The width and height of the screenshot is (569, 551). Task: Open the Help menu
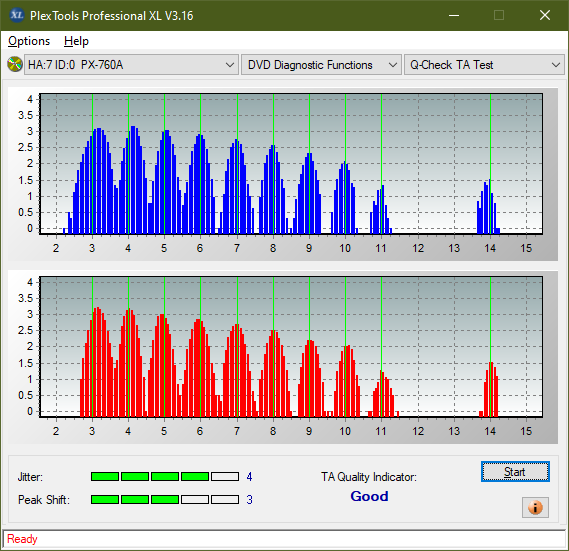[x=76, y=41]
